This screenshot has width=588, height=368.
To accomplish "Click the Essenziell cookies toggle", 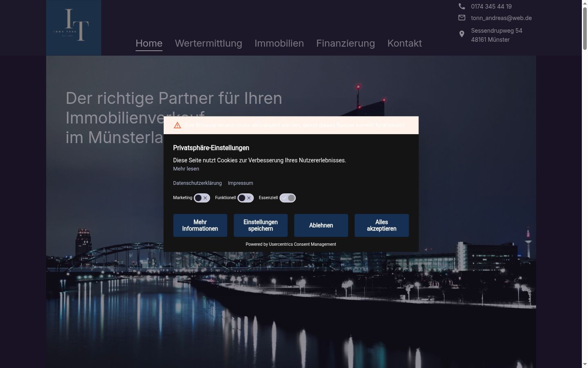I will 287,198.
